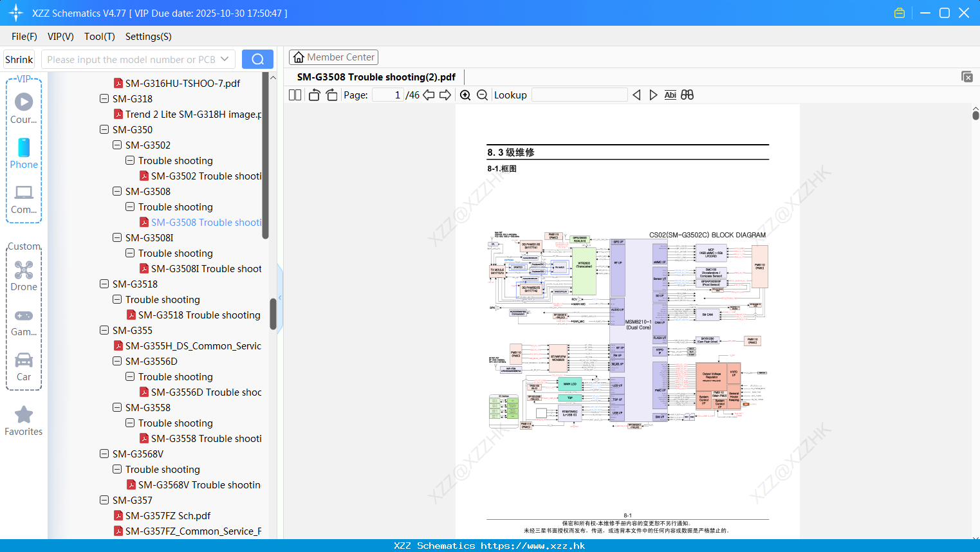Go to previous page arrow
Viewport: 980px width, 552px height.
pos(429,95)
